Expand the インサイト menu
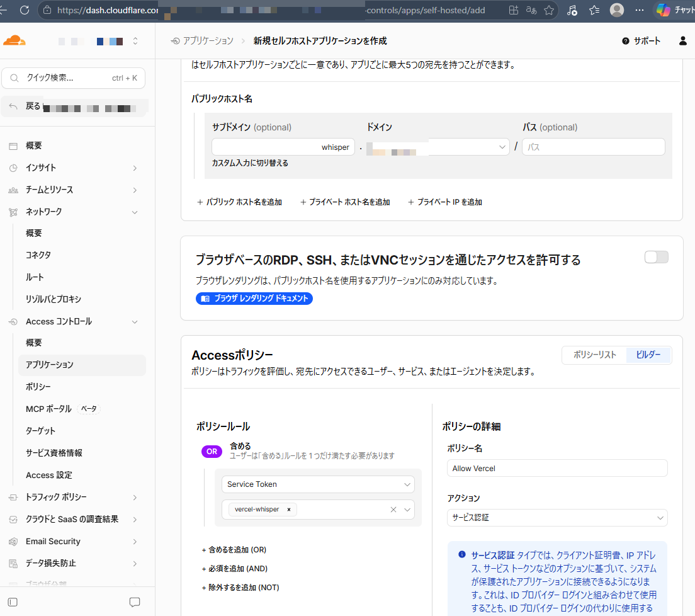This screenshot has width=695, height=616. point(73,168)
